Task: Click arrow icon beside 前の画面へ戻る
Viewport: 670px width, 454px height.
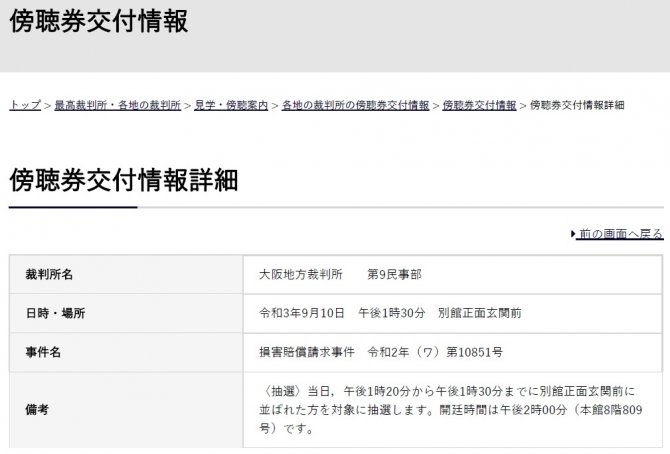Action: [x=574, y=234]
